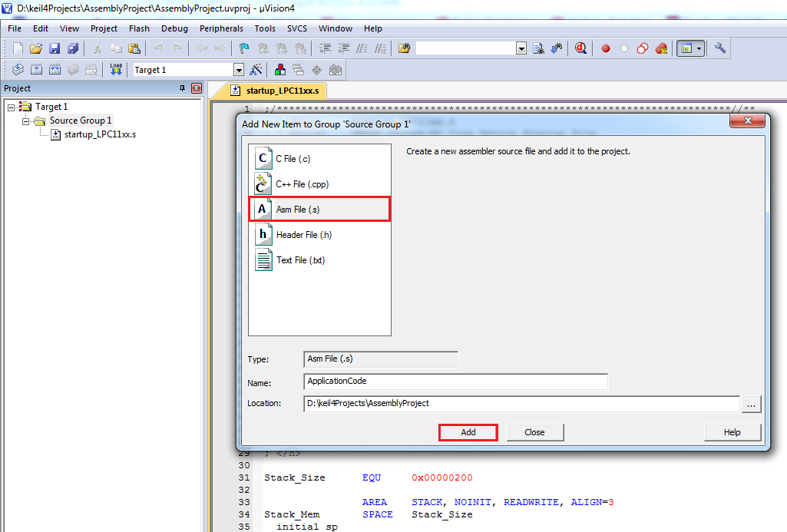787x532 pixels.
Task: Click the Location input field
Action: (x=521, y=404)
